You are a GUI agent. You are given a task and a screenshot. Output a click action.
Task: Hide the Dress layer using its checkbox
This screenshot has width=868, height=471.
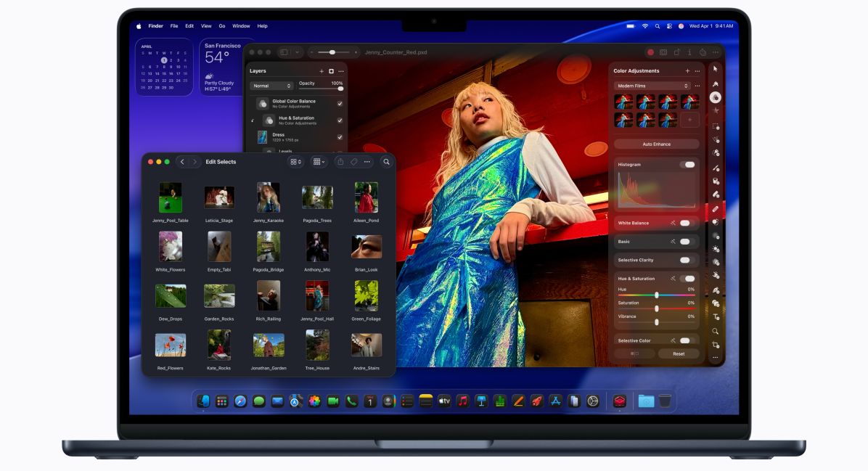[x=340, y=137]
